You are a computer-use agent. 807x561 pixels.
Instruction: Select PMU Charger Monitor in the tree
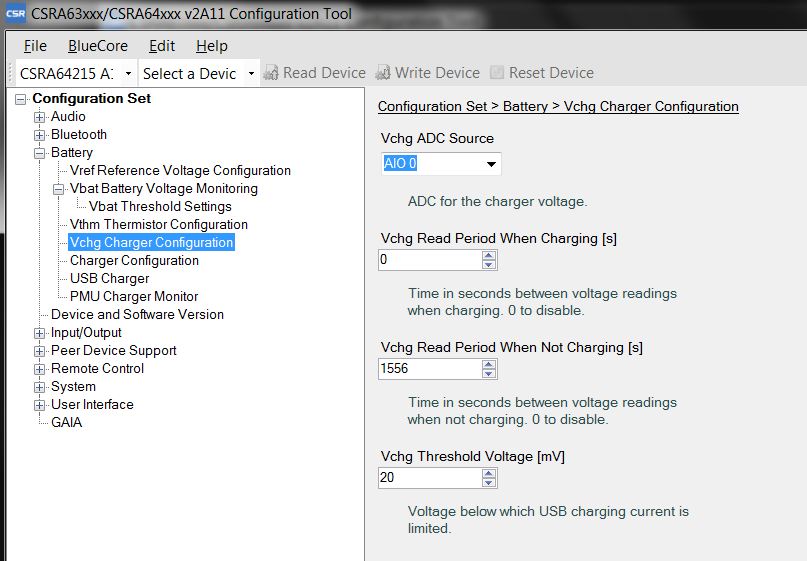(134, 296)
